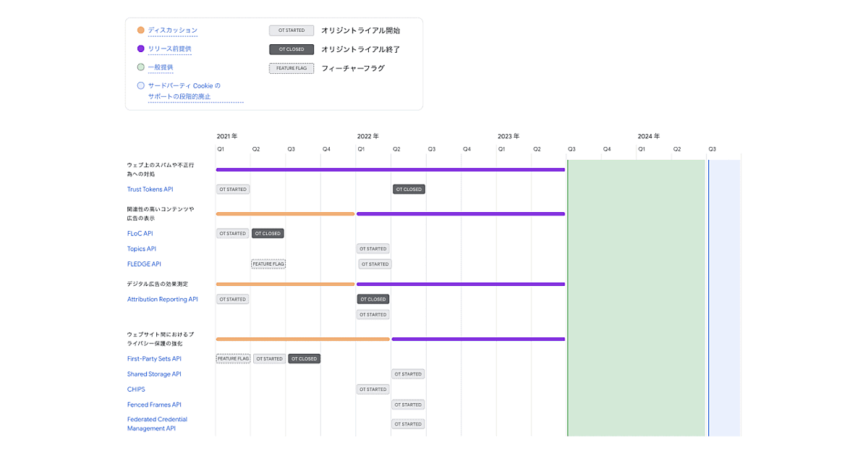Go to the Topics API page
Screen dimensions: 868x456
coord(141,249)
